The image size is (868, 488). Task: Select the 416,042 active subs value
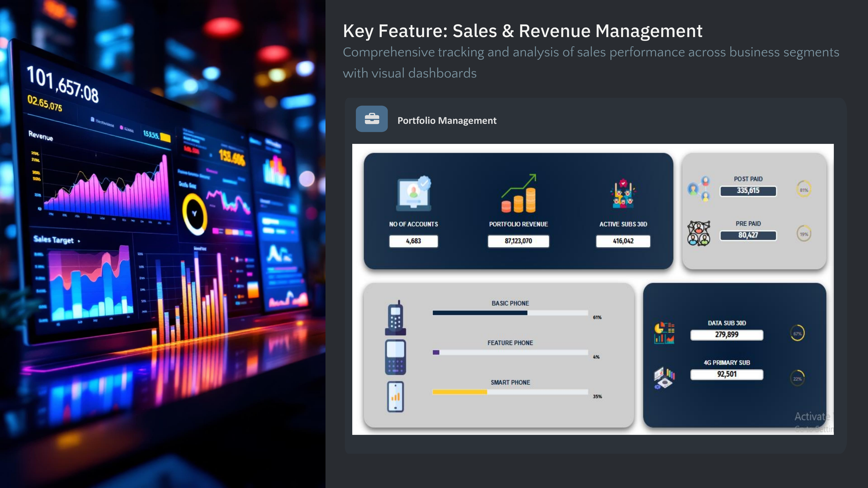[623, 241]
